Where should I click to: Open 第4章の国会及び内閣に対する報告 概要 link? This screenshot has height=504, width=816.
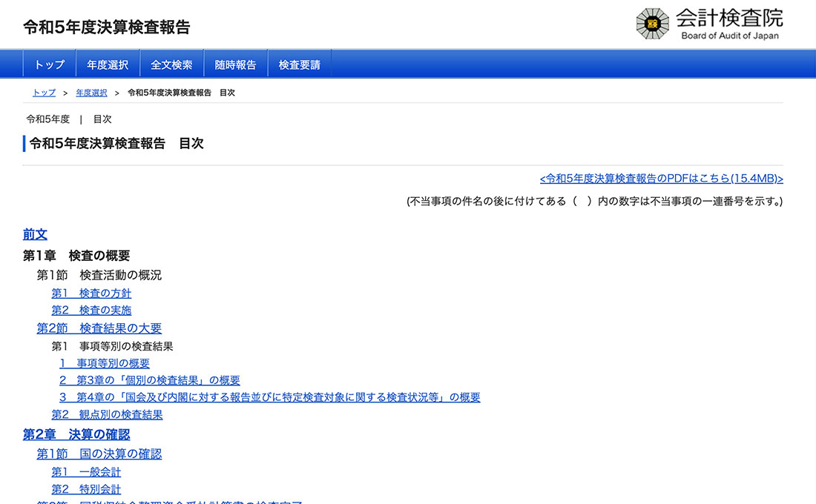coord(270,397)
